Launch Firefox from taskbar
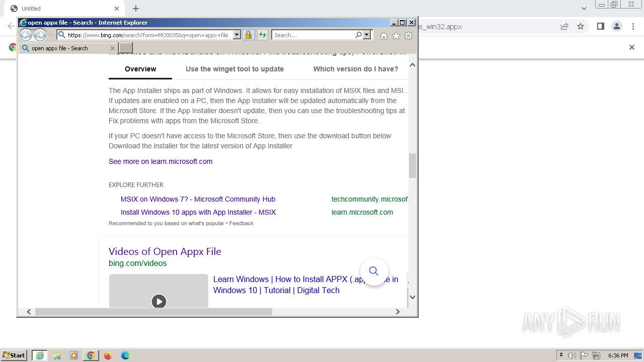 coord(108,355)
